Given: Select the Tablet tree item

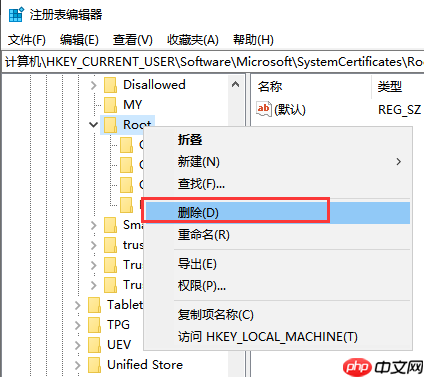Looking at the screenshot, I should tap(125, 305).
